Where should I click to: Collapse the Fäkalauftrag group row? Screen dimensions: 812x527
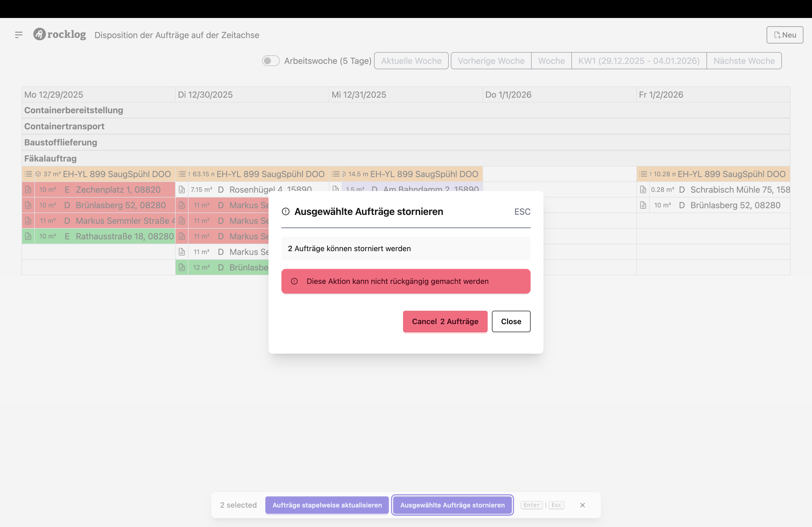coord(50,159)
